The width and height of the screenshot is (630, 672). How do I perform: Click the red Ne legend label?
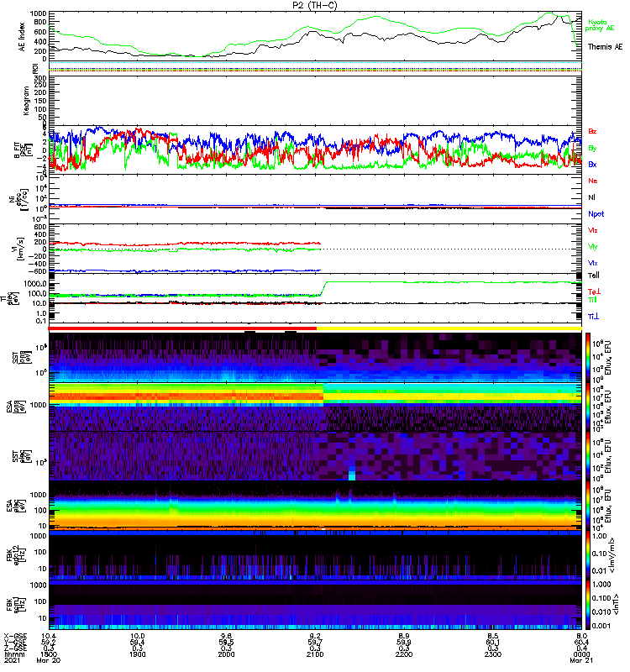[593, 181]
